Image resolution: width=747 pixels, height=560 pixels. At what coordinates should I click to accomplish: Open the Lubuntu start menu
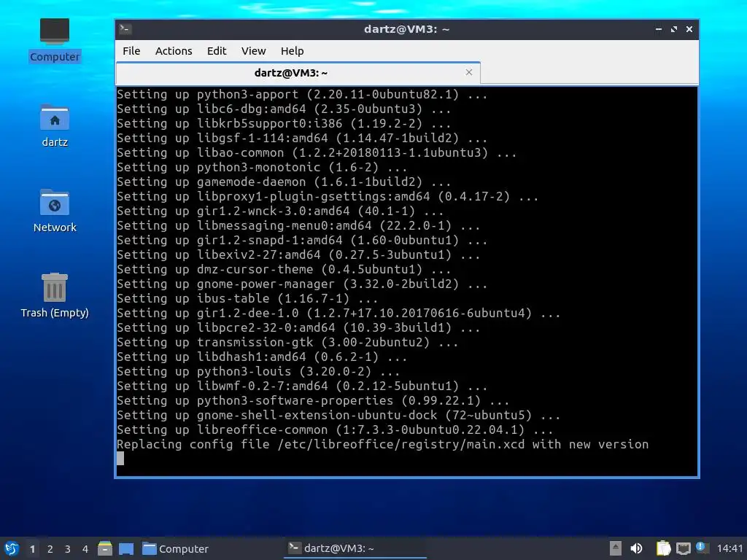[x=12, y=548]
